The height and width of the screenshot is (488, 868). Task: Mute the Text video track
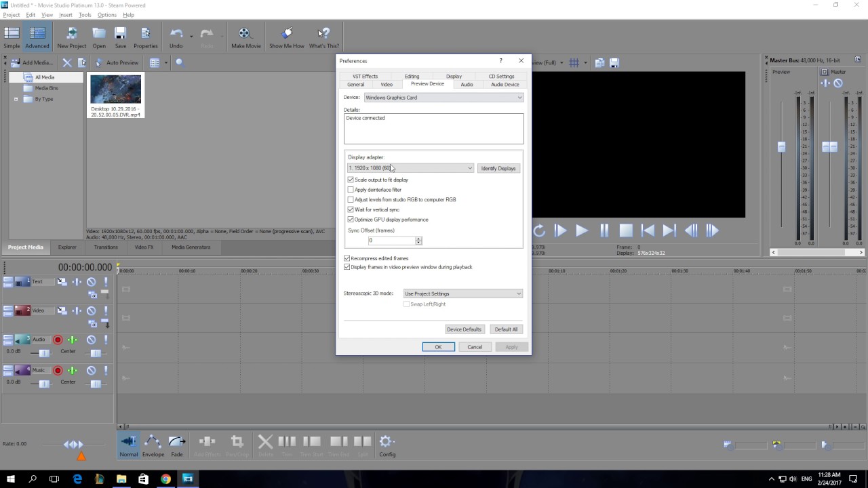pos(91,282)
